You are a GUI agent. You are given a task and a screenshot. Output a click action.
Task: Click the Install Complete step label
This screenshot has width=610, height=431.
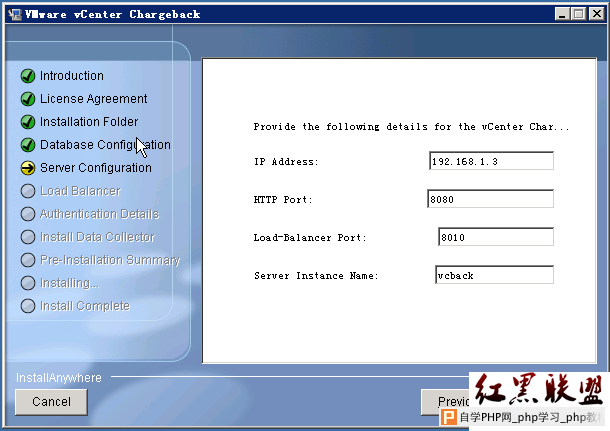(85, 306)
